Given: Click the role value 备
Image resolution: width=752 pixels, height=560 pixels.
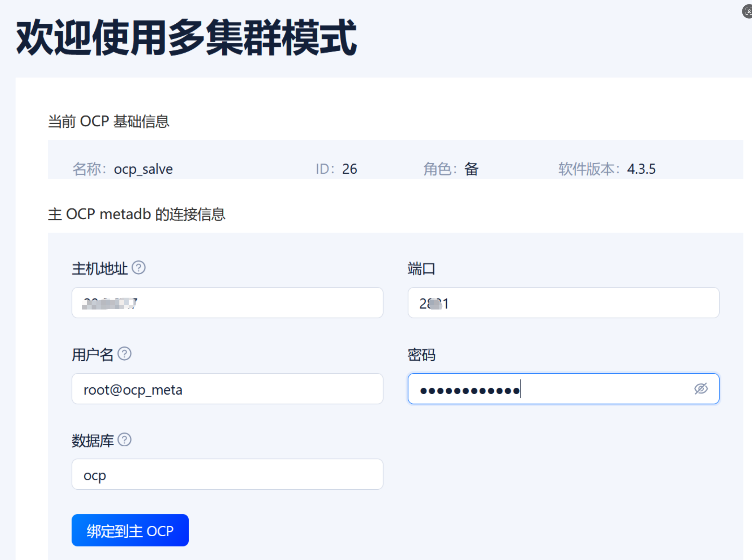Looking at the screenshot, I should pyautogui.click(x=471, y=169).
